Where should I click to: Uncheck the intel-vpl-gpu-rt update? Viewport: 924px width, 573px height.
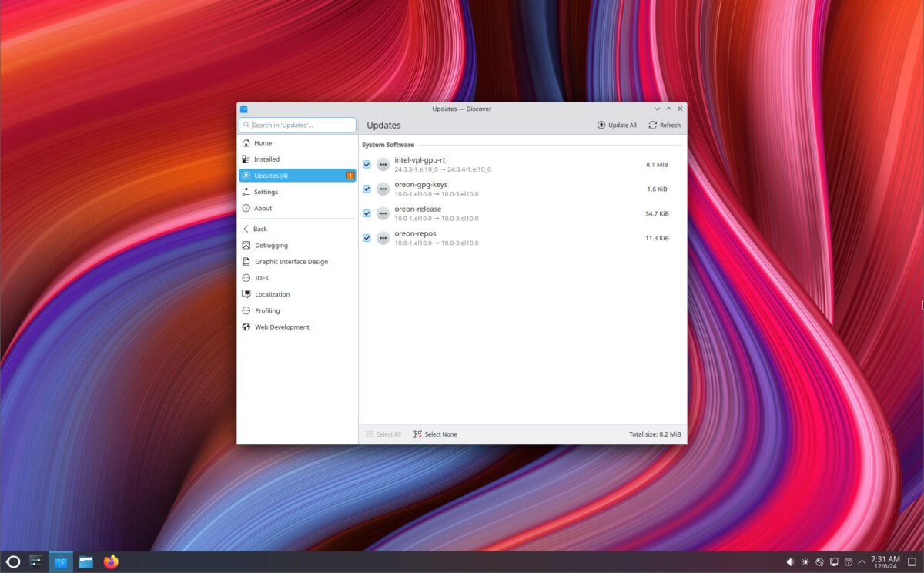pyautogui.click(x=367, y=164)
